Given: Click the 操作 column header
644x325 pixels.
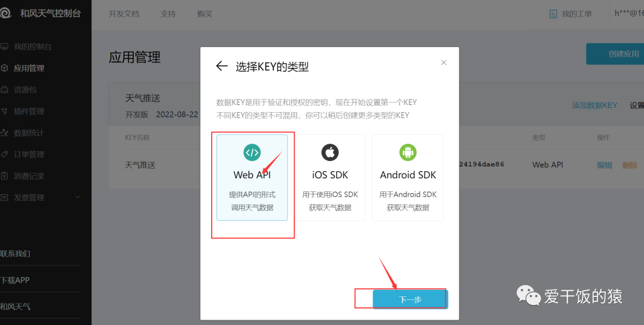Looking at the screenshot, I should click(603, 138).
